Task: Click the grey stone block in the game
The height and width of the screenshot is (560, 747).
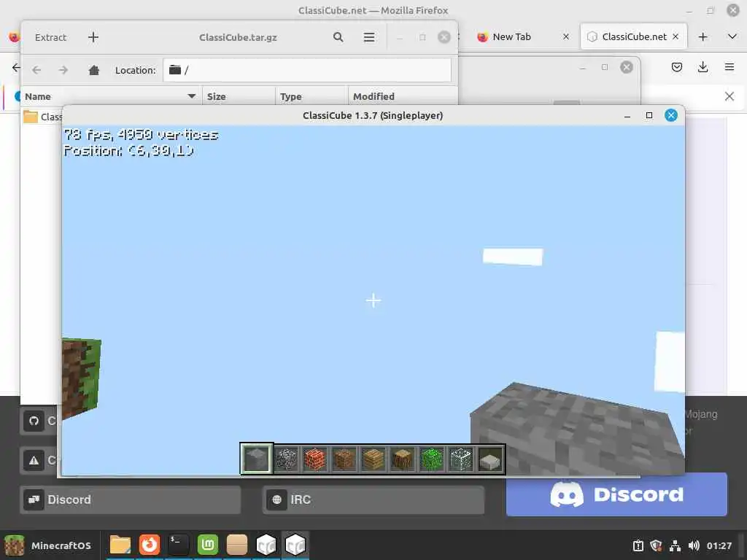Action: coord(576,429)
